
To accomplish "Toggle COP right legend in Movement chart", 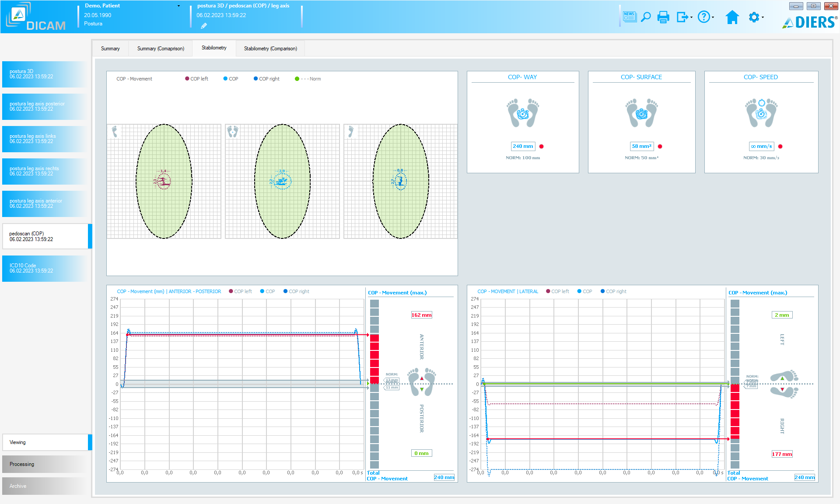I will pyautogui.click(x=266, y=79).
